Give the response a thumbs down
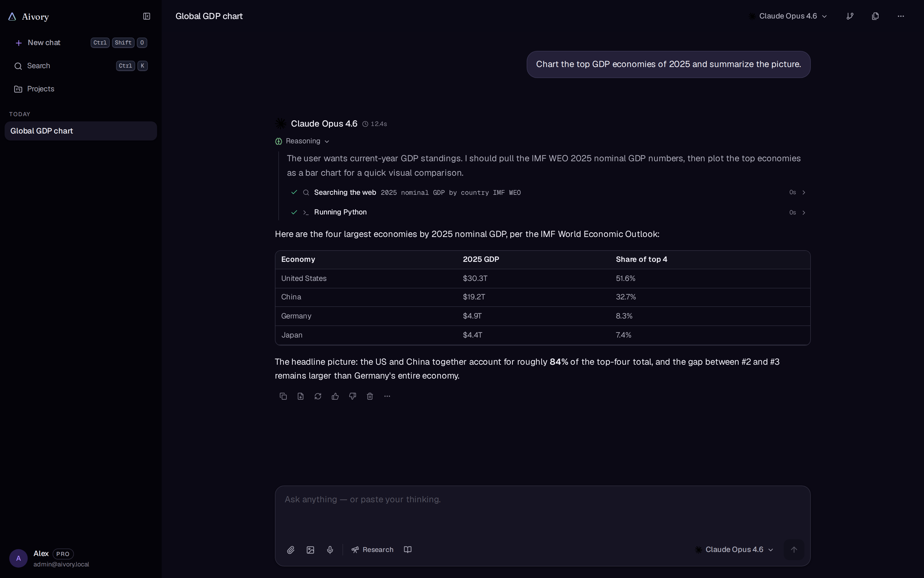The height and width of the screenshot is (578, 924). point(352,396)
